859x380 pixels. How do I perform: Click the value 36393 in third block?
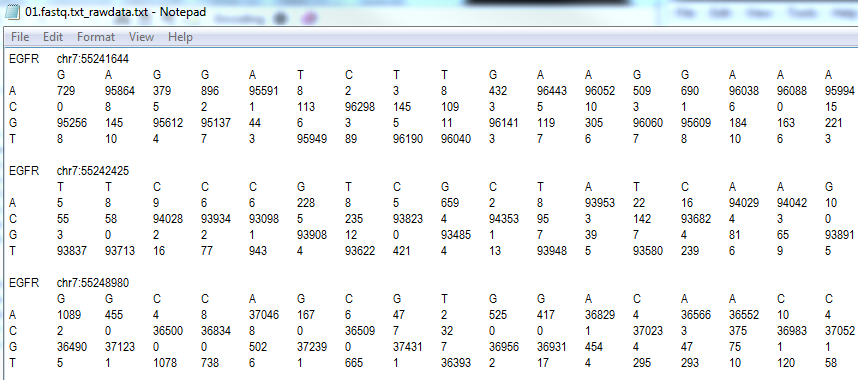(x=456, y=363)
